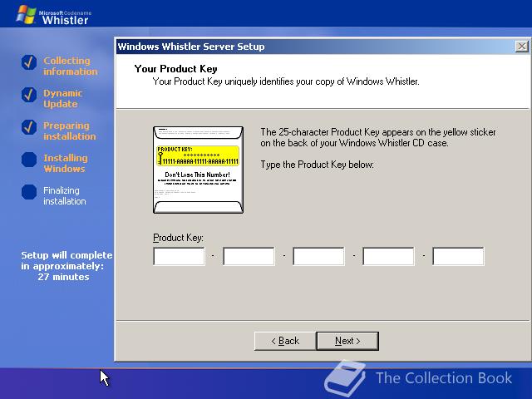
Task: Click the Finalizing installation step bullet
Action: 29,192
